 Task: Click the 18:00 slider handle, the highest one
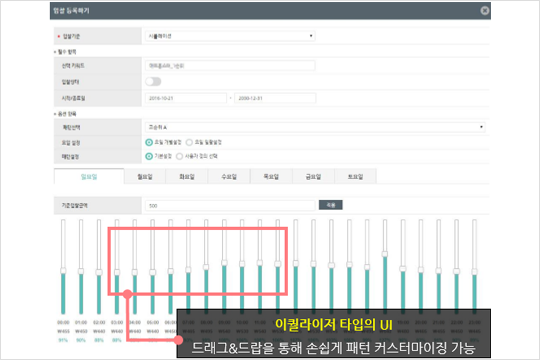tap(385, 254)
